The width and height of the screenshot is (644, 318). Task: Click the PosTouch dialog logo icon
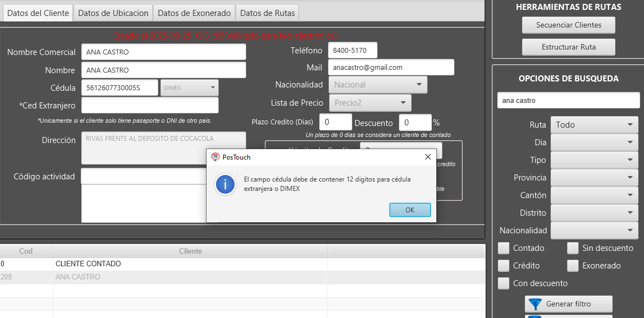tap(215, 157)
